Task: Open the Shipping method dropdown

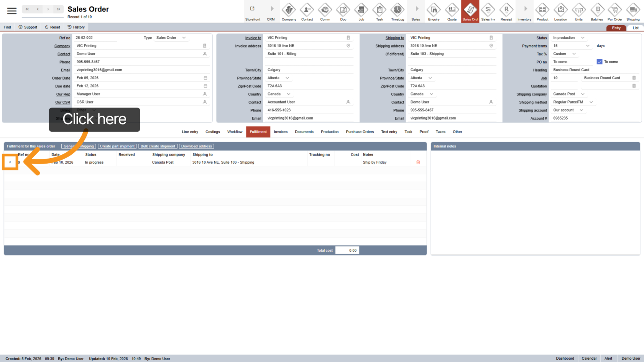Action: click(591, 102)
